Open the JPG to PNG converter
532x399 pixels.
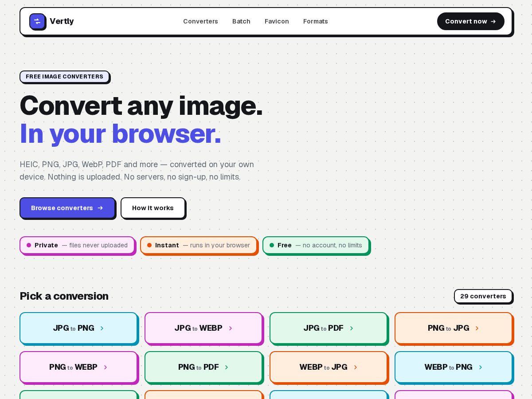pyautogui.click(x=78, y=328)
